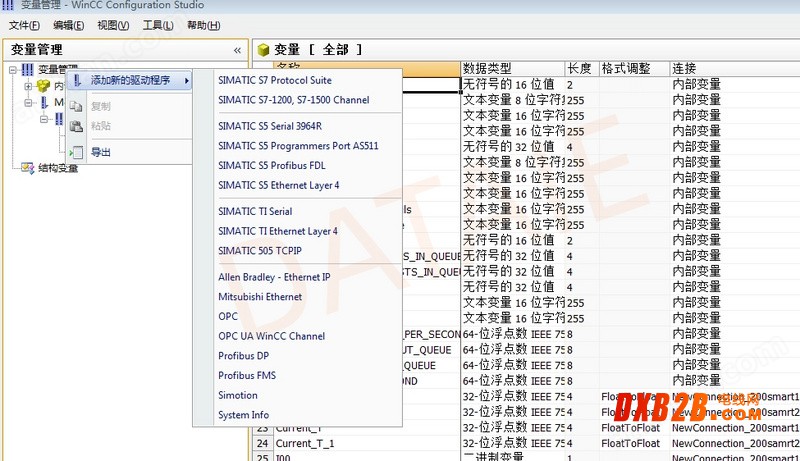Click the driver icon beside 添加新的驱动程序
The width and height of the screenshot is (800, 461).
pos(77,80)
